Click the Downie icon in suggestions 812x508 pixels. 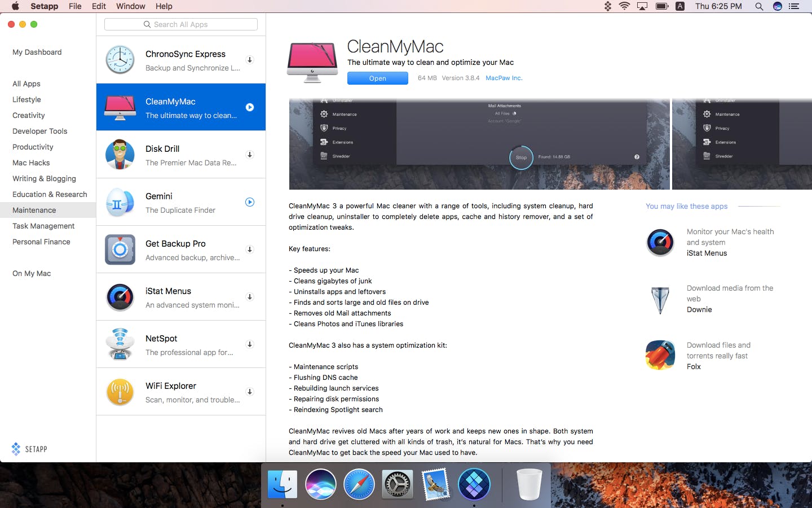click(x=660, y=299)
